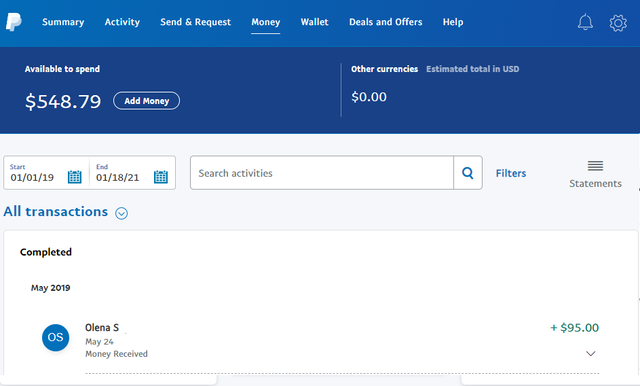
Task: Click the May 2019 heading
Action: [x=51, y=288]
